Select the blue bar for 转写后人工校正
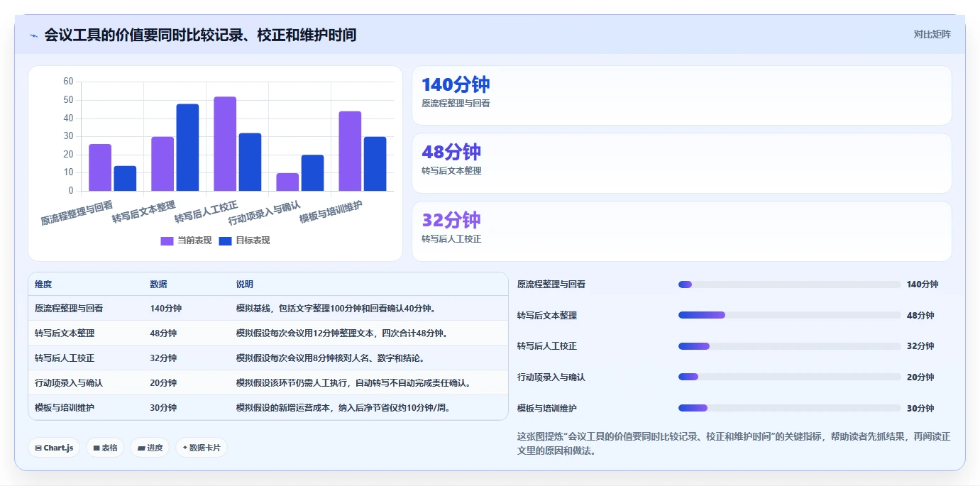 pos(250,162)
